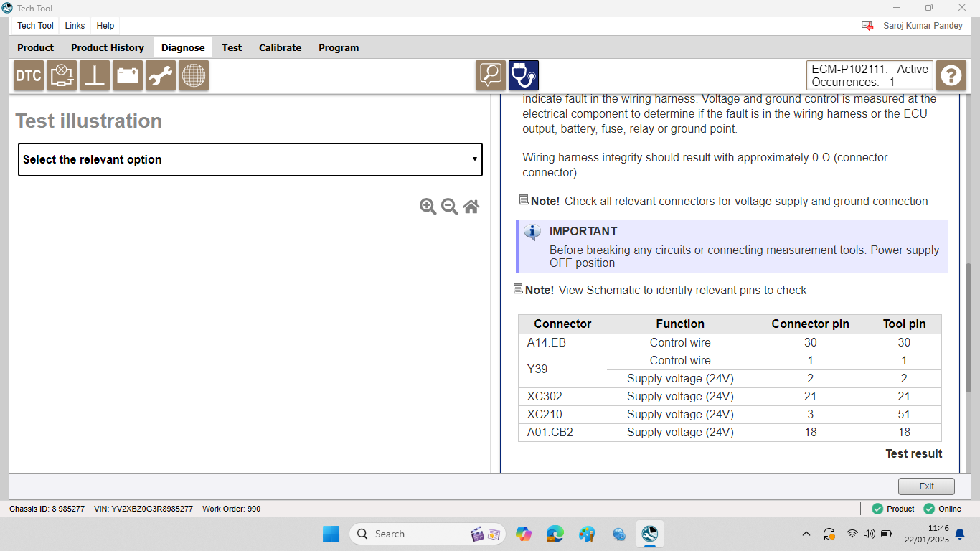Switch to the Test tab

[232, 47]
